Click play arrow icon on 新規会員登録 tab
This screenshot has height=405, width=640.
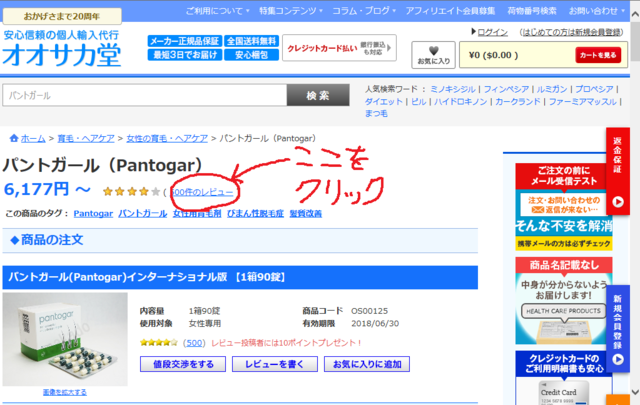618,359
